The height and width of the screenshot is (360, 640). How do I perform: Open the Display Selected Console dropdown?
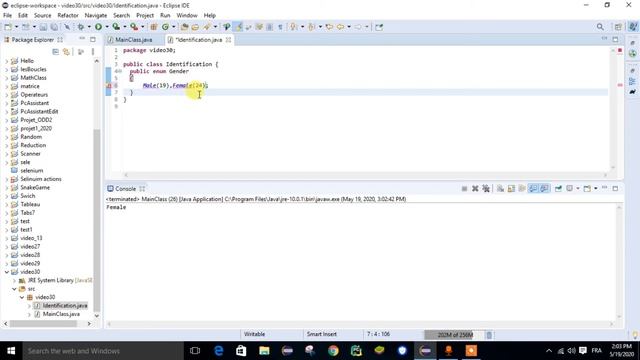click(x=578, y=189)
